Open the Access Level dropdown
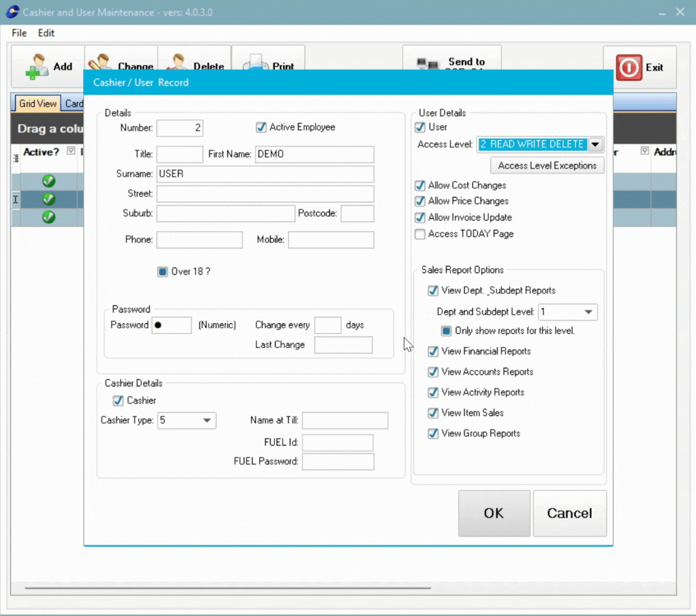Image resolution: width=696 pixels, height=616 pixels. coord(595,144)
